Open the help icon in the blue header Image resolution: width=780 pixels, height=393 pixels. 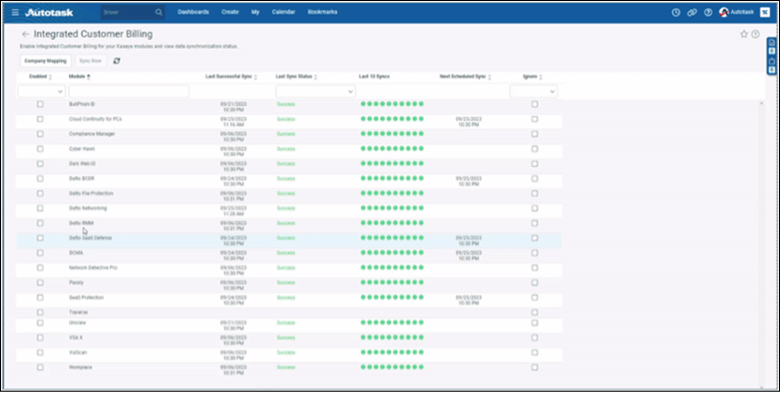[x=708, y=12]
